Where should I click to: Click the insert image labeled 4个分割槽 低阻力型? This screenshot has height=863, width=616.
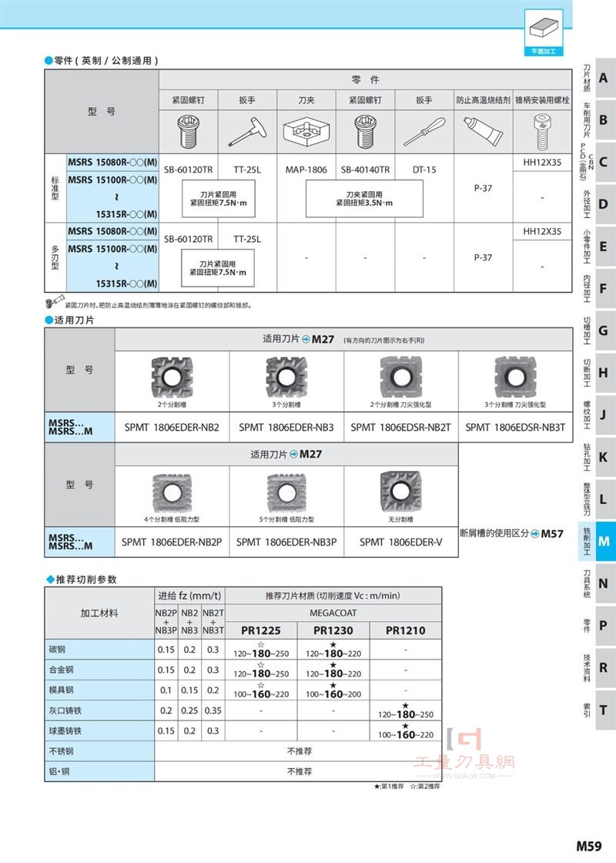(x=172, y=493)
